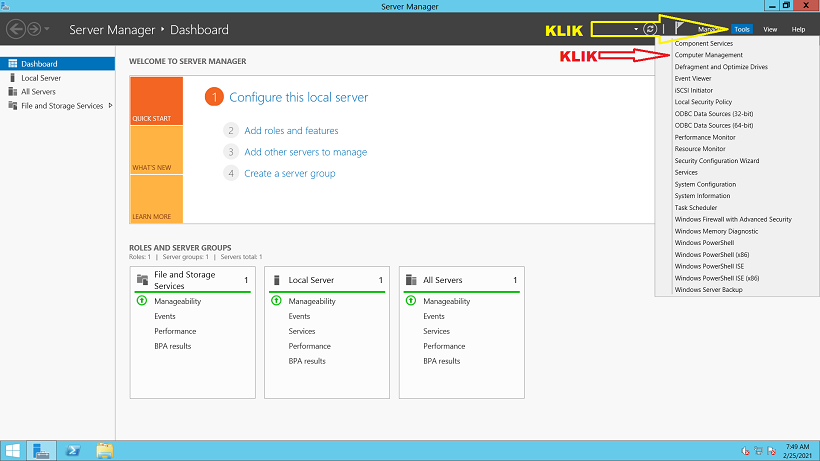Open Events in Local Server tile
820x461 pixels.
pos(299,316)
